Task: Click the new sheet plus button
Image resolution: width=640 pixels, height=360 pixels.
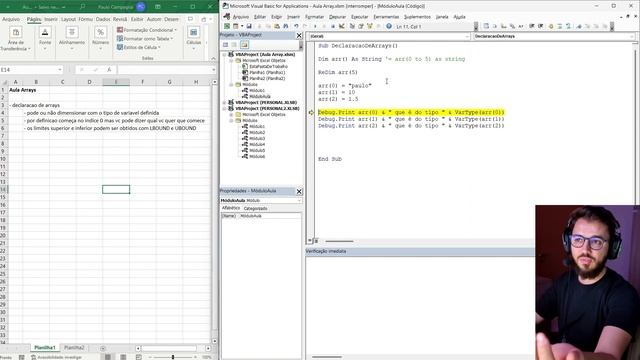Action: point(103,348)
